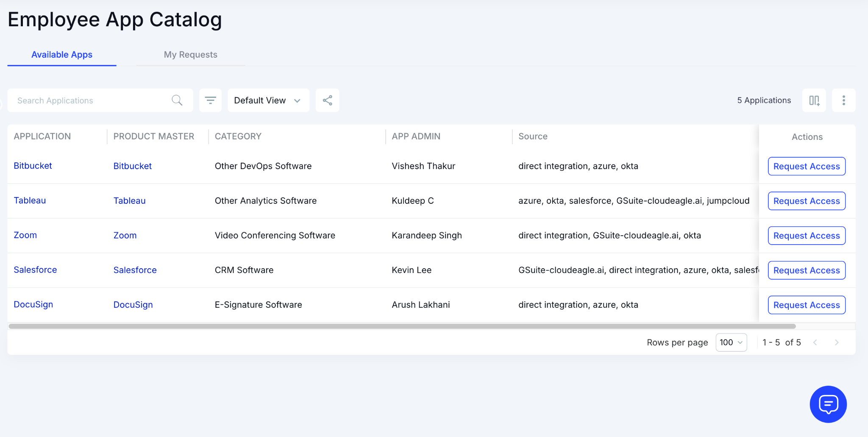Click the 1 - 5 of 5 pagination text

(x=782, y=342)
